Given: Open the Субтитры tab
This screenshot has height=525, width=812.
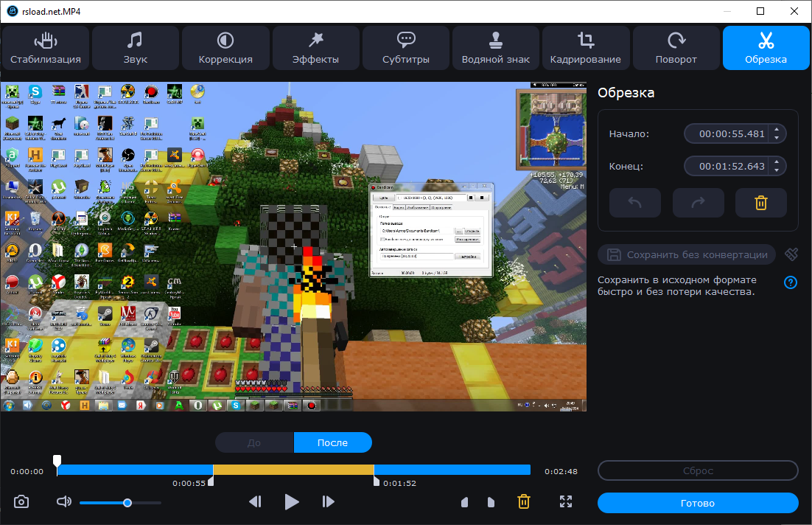Looking at the screenshot, I should click(406, 48).
